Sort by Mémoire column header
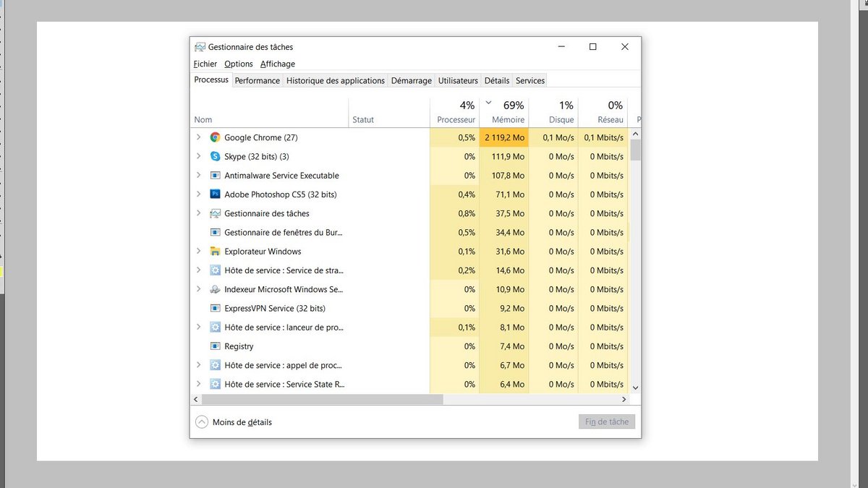Viewport: 868px width, 488px height. tap(503, 113)
